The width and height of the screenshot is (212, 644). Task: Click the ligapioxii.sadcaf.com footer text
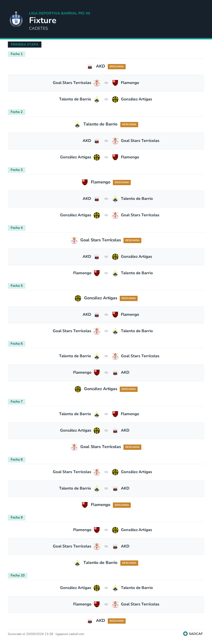click(x=70, y=634)
